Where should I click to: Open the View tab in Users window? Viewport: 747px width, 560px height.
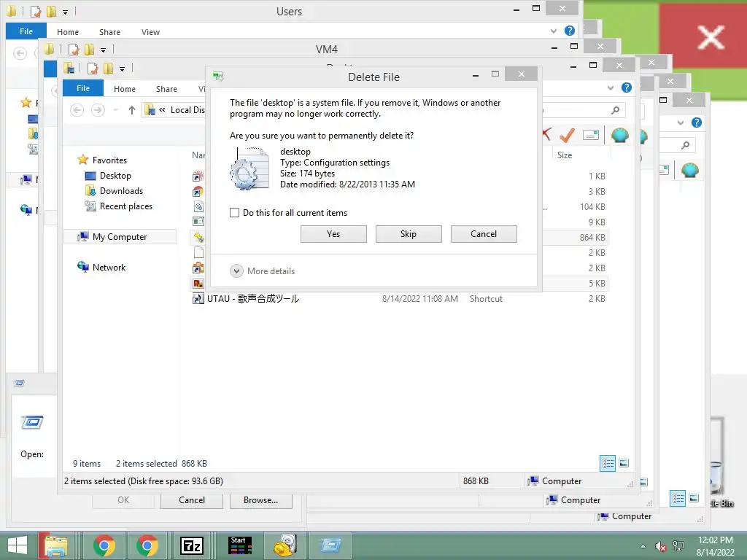(150, 32)
